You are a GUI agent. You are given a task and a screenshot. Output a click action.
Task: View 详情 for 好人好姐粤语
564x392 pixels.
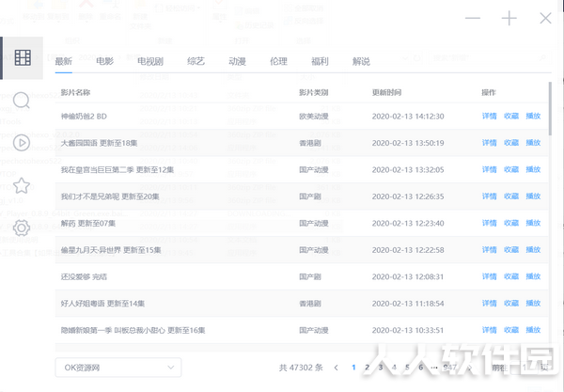click(490, 304)
